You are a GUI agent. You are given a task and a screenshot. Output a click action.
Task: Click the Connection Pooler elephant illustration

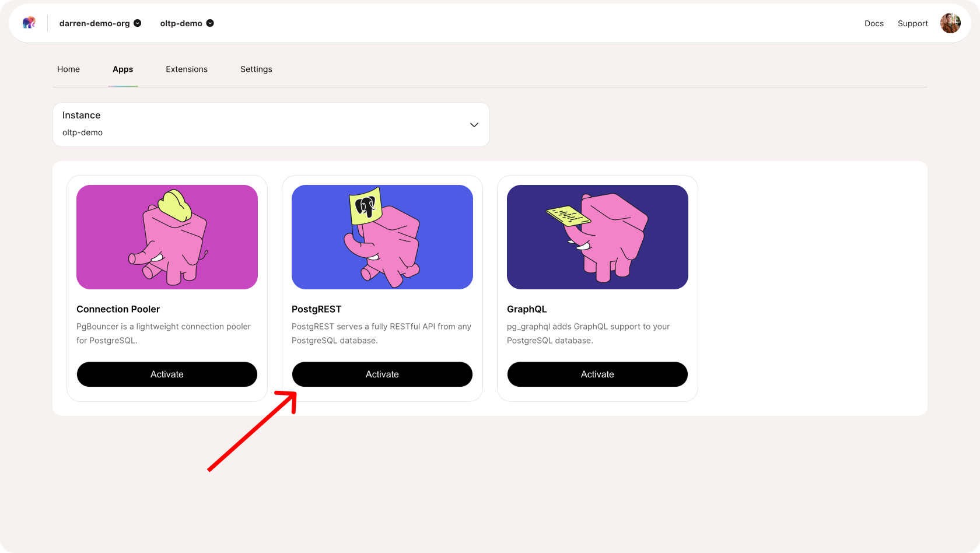click(x=167, y=237)
